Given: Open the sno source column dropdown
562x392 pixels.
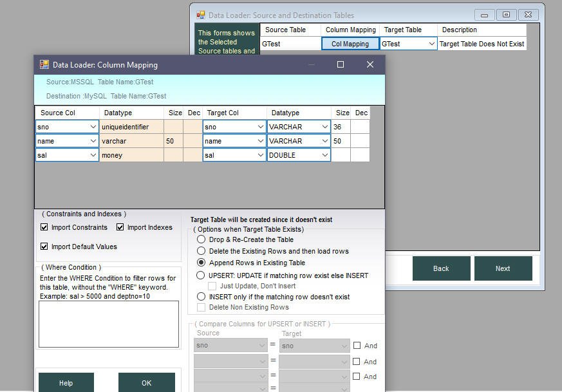Looking at the screenshot, I should 93,127.
